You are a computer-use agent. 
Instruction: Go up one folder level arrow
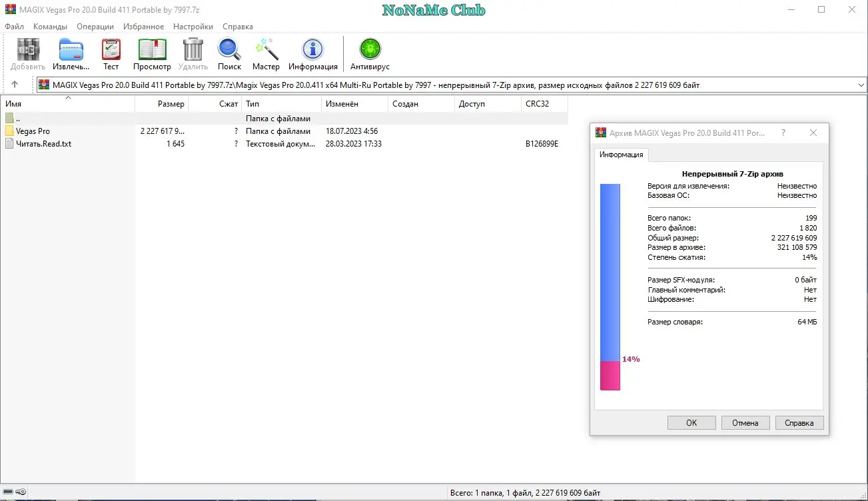15,85
